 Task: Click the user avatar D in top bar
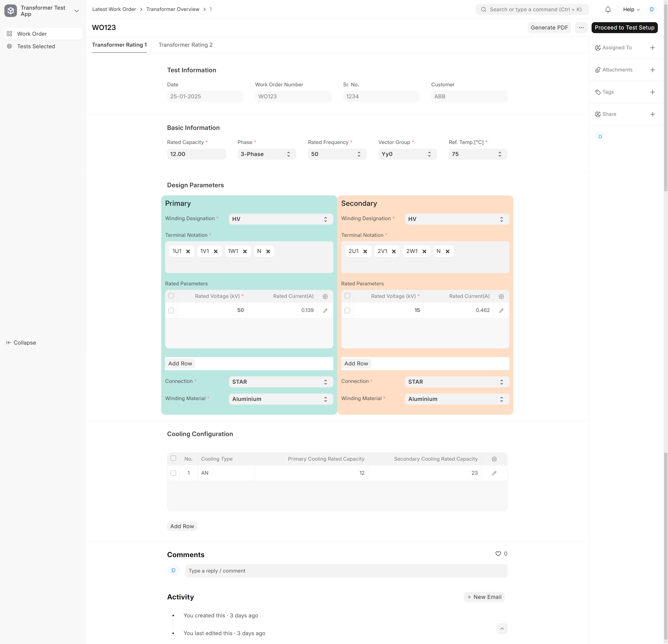[x=651, y=10]
